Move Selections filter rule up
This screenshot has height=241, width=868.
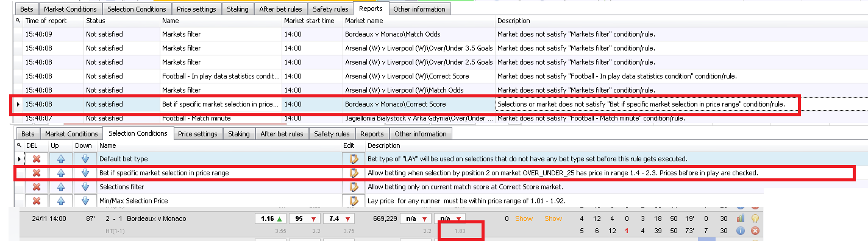point(60,187)
